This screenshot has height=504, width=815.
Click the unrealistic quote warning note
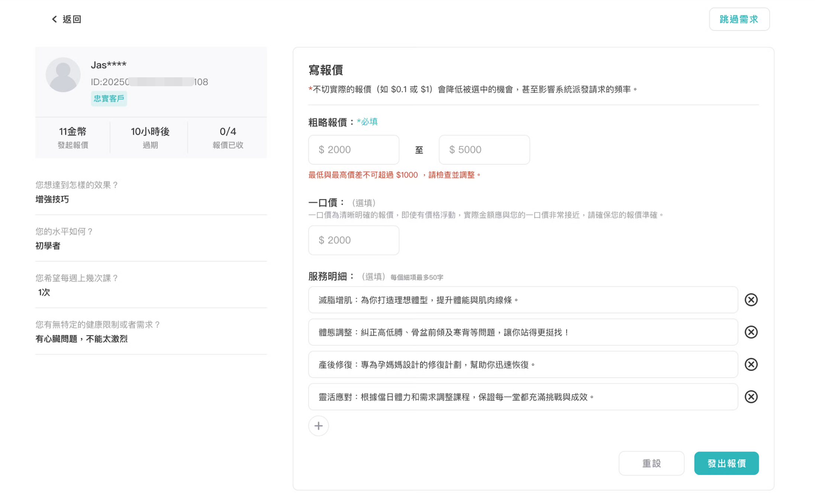pos(473,89)
